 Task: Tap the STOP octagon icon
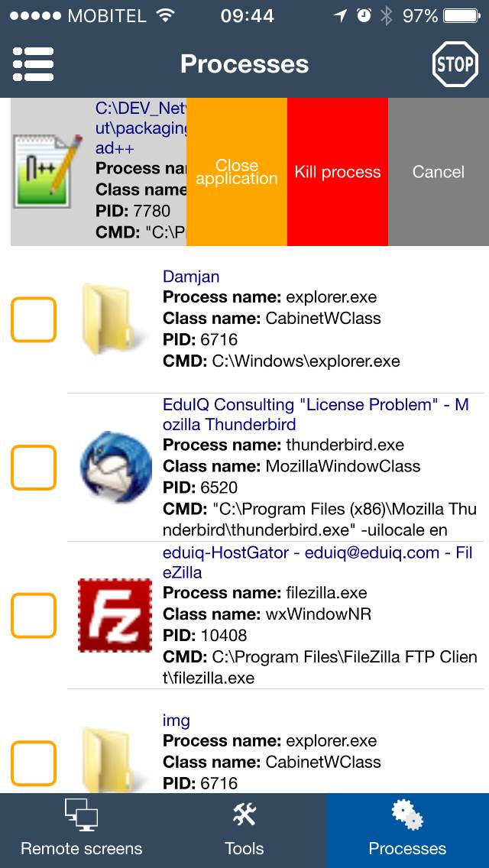(x=455, y=64)
